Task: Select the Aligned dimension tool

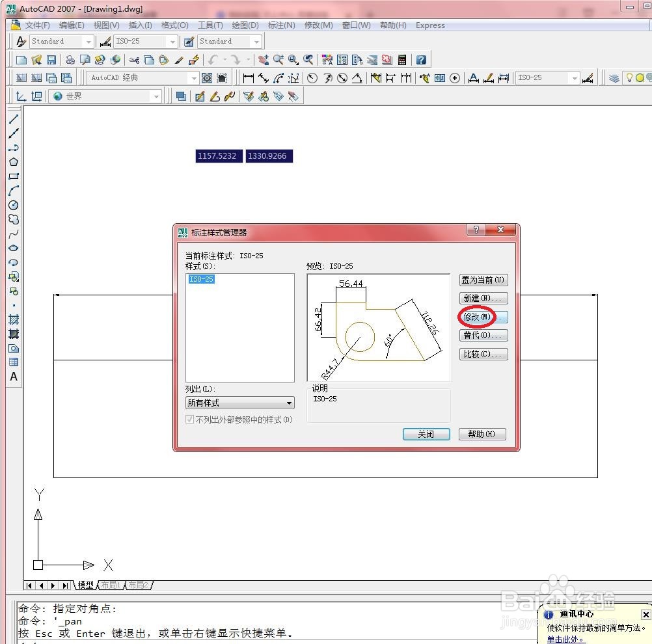Action: coord(264,78)
